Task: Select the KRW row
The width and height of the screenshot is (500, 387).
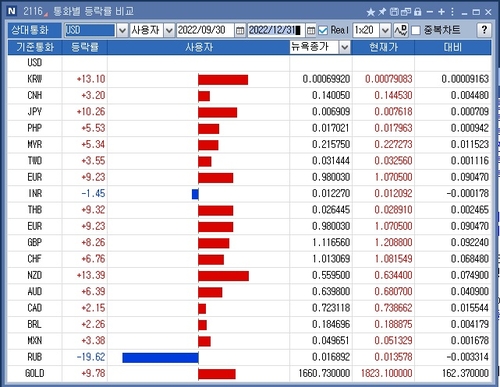Action: click(249, 79)
